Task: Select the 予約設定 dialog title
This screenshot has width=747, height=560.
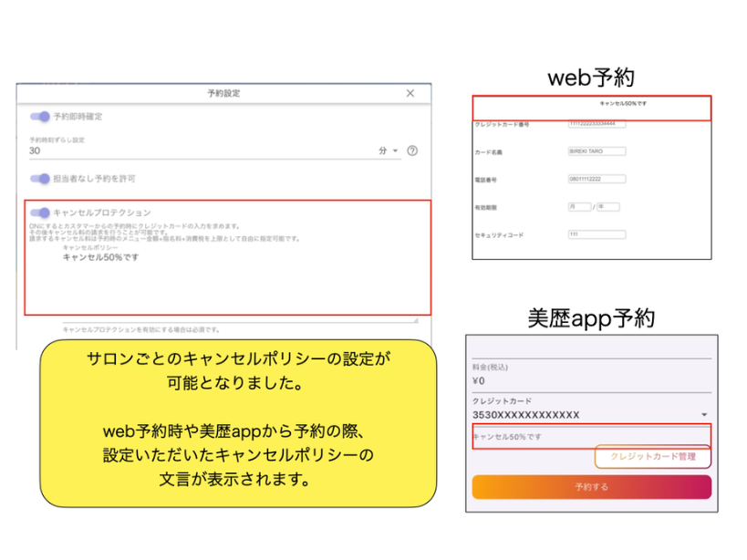Action: 223,93
